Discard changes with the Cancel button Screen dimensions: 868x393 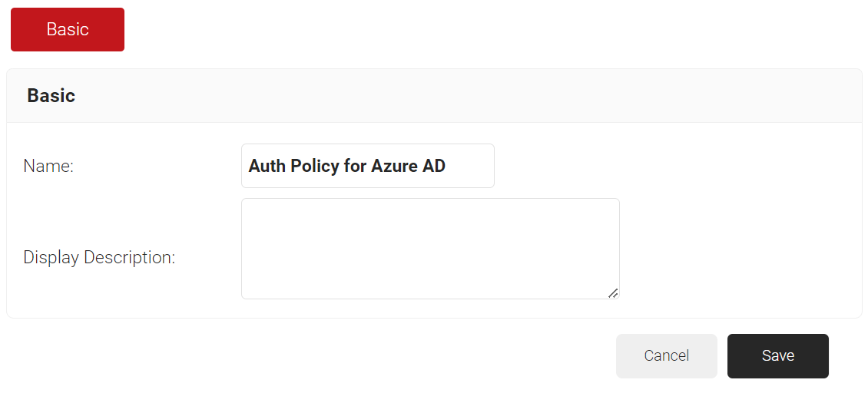click(666, 356)
